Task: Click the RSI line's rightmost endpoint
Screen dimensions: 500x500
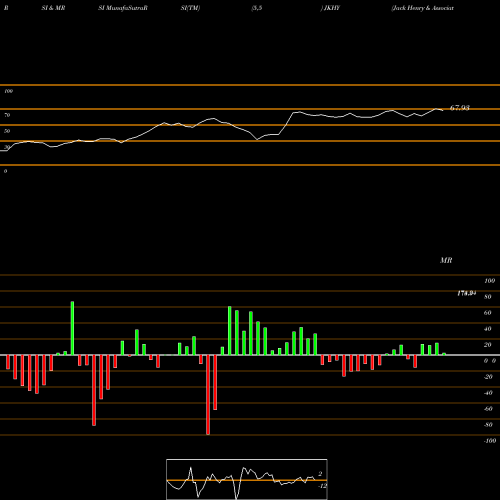Action: point(443,110)
